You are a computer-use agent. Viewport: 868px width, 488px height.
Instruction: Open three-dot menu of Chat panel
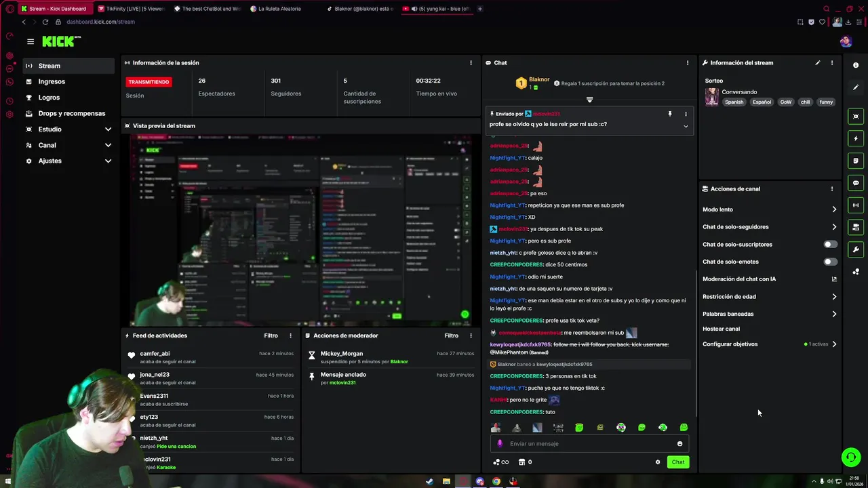point(688,63)
